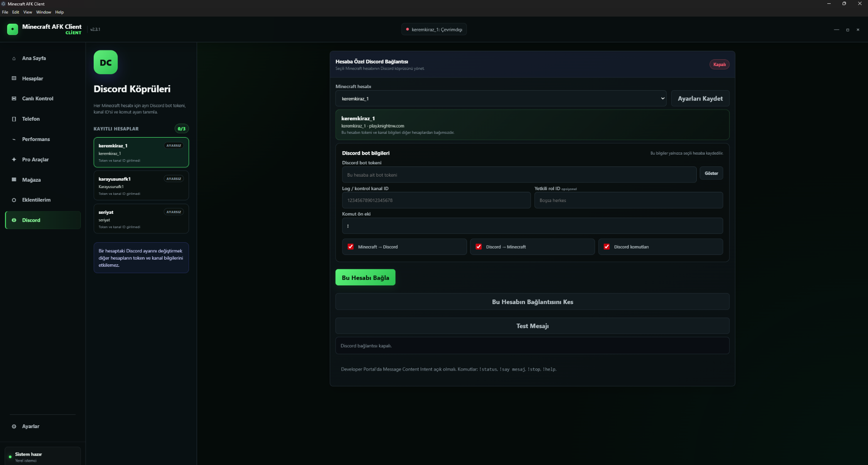Viewport: 868px width, 465px height.
Task: Open the Help menu
Action: point(59,12)
